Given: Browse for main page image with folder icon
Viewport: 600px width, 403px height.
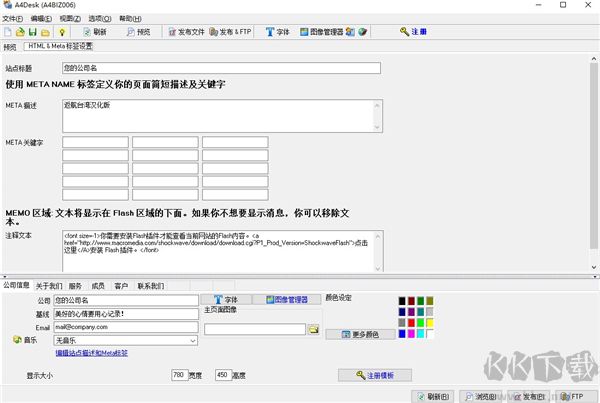Looking at the screenshot, I should [314, 329].
